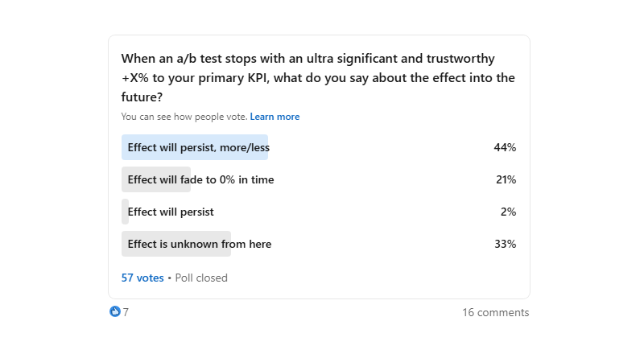
Task: Click 'You can see how people vote' text
Action: coord(184,117)
